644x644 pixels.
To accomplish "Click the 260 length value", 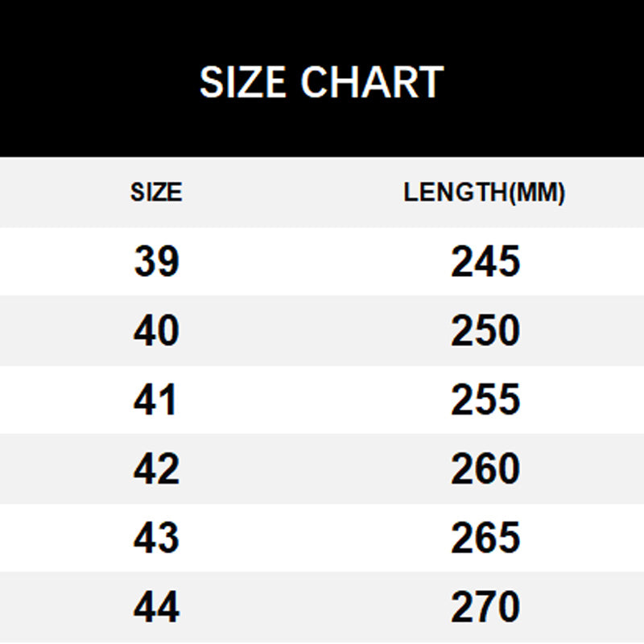I will pyautogui.click(x=485, y=469).
